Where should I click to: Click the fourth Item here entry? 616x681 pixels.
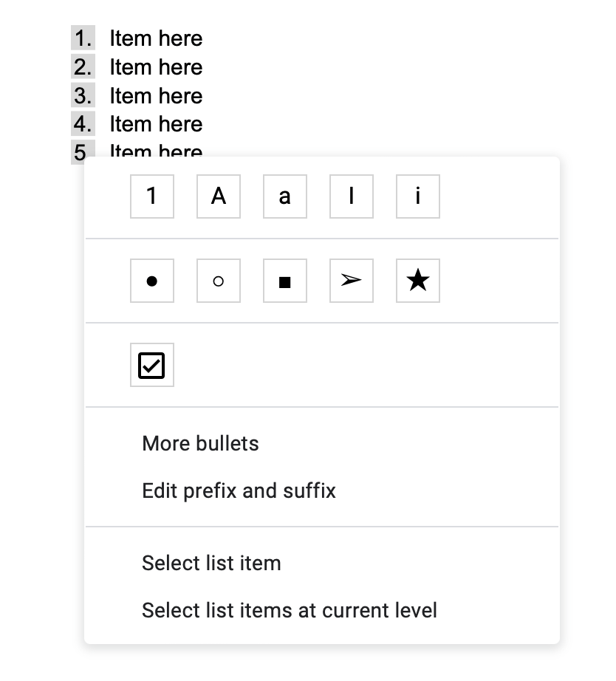(x=156, y=124)
